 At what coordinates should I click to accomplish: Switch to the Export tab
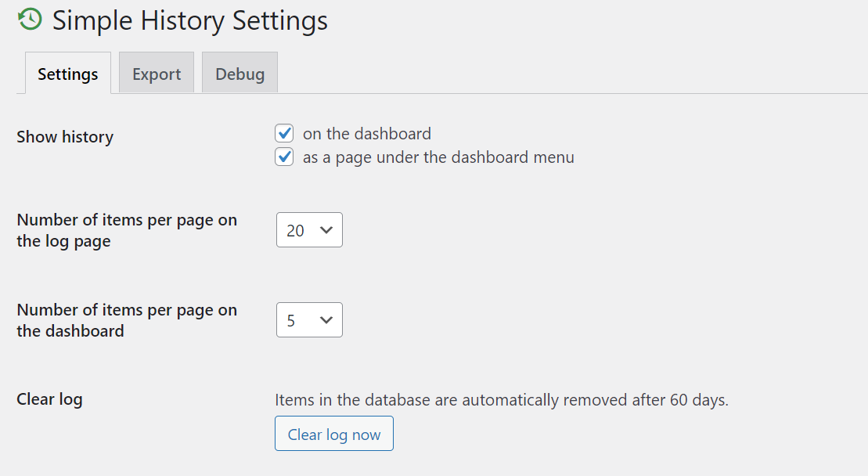pyautogui.click(x=157, y=74)
